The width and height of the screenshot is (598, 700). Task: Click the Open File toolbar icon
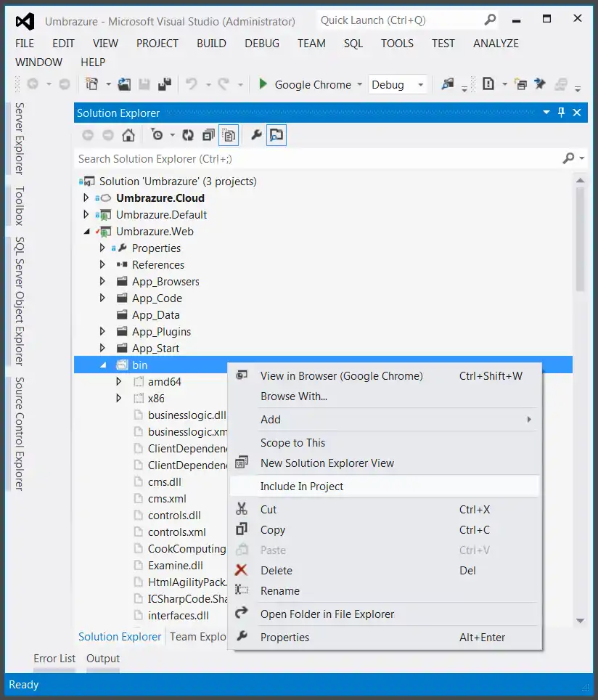(x=124, y=84)
